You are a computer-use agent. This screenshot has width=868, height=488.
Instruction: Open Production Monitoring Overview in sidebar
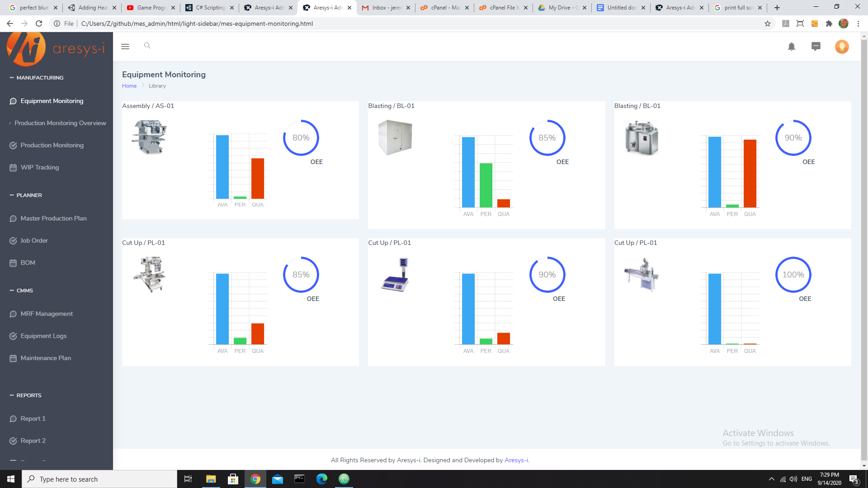tap(60, 123)
